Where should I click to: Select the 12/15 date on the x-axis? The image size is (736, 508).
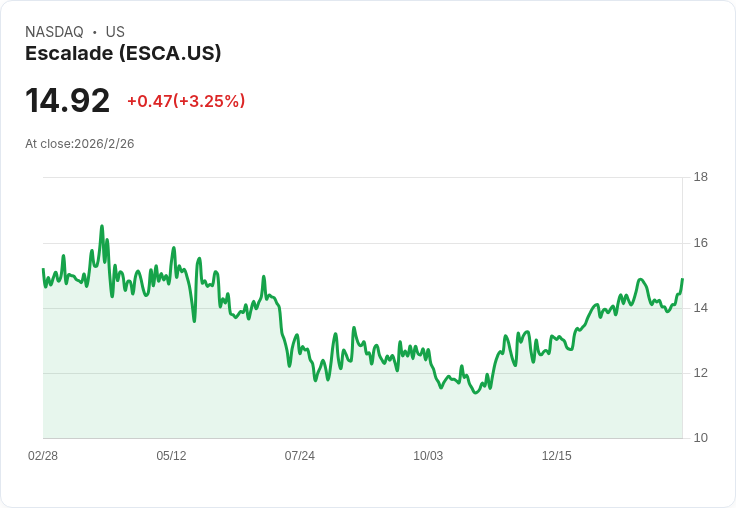tap(557, 456)
